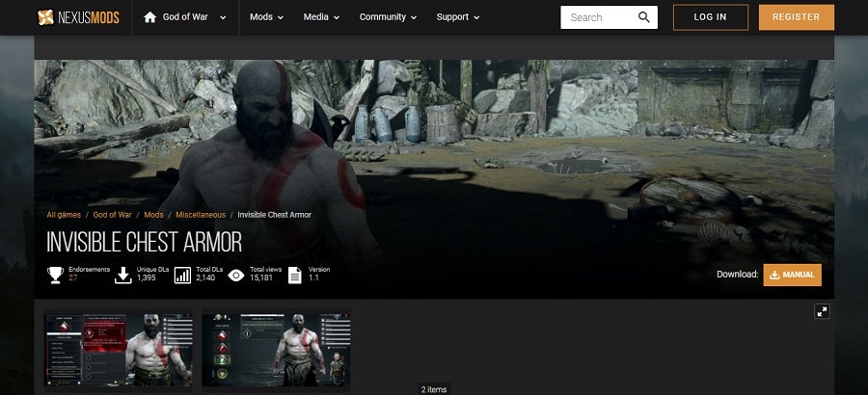The image size is (868, 395).
Task: Click the endorsements trophy icon
Action: pos(55,276)
